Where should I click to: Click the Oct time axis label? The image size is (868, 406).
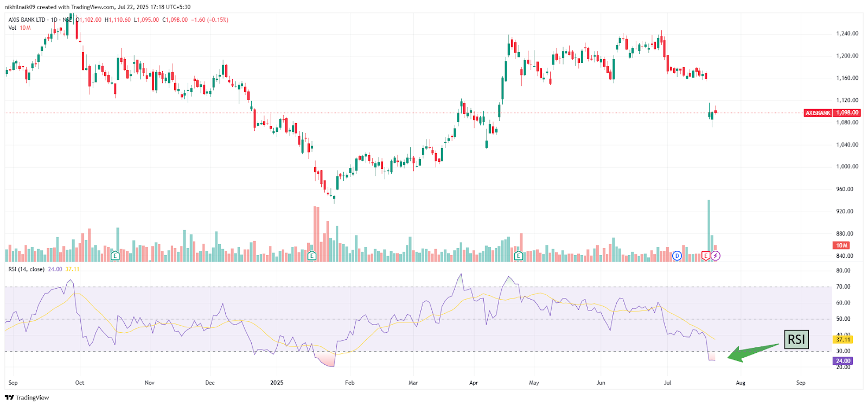80,383
